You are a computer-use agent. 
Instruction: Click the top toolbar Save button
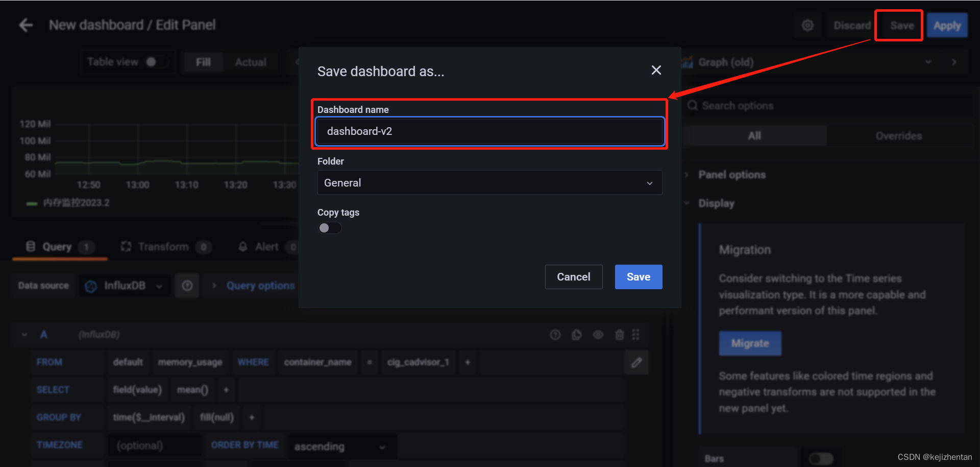(902, 26)
